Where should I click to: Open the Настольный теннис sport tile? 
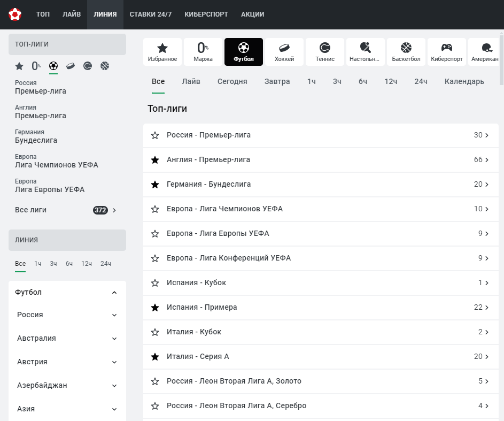366,52
